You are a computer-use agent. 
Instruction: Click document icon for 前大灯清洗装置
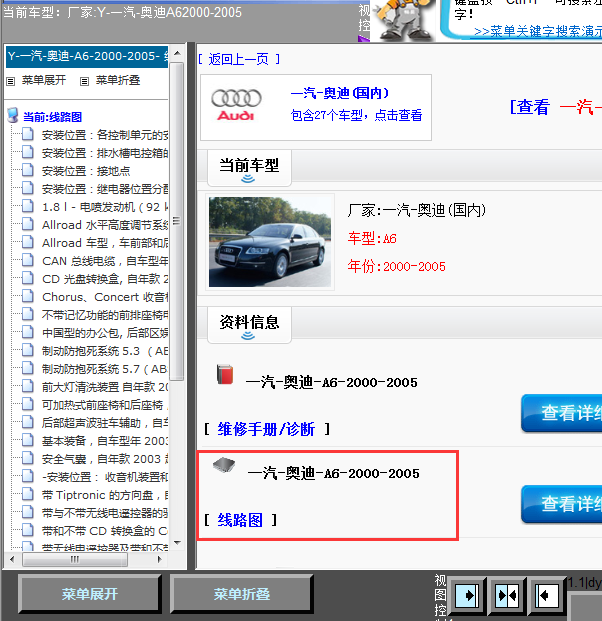click(27, 386)
